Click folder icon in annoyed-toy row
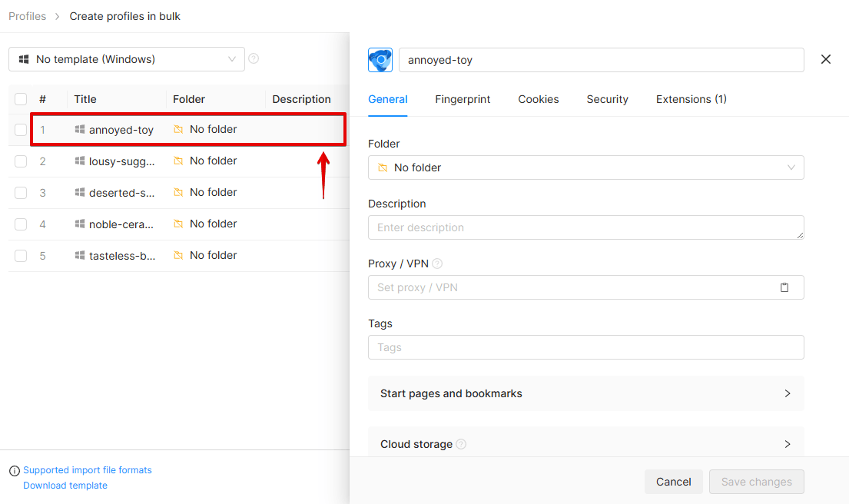 [178, 129]
